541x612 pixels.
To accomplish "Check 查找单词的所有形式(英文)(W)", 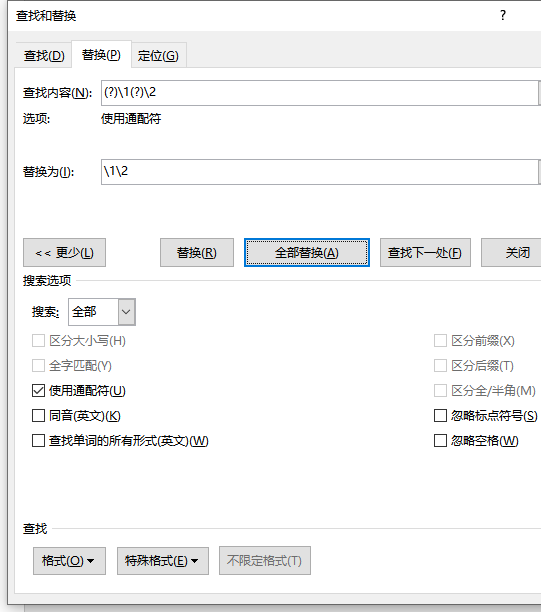I will pos(38,441).
